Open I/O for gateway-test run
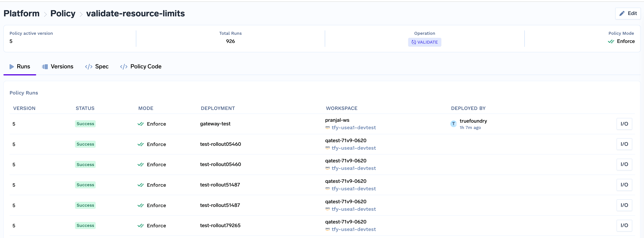This screenshot has height=238, width=644. pos(624,124)
